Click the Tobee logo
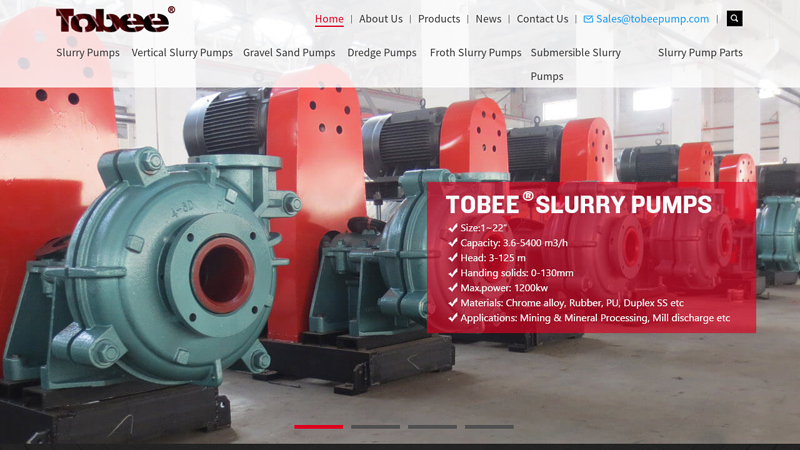The width and height of the screenshot is (800, 450). pyautogui.click(x=116, y=20)
